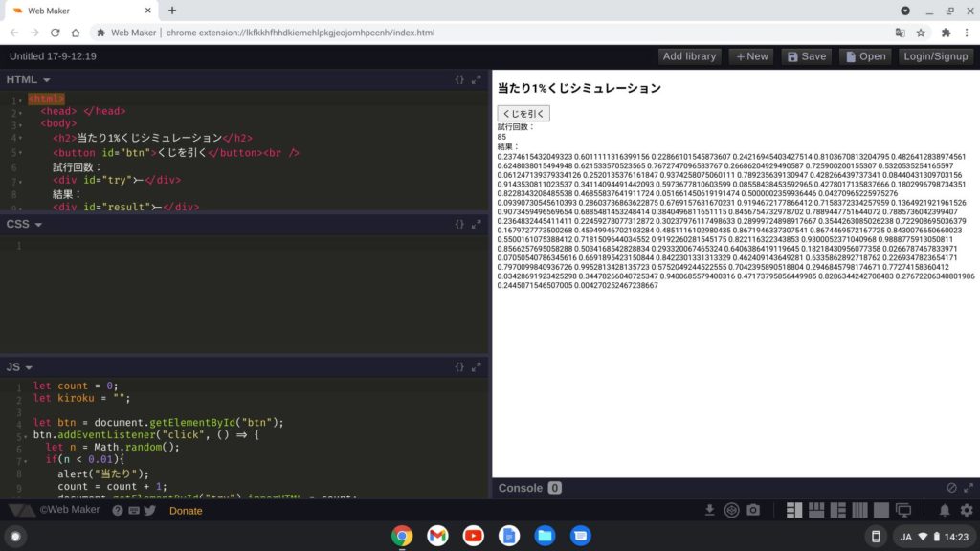Image resolution: width=980 pixels, height=551 pixels.
Task: Clear the console with the circle-slash icon
Action: click(951, 488)
